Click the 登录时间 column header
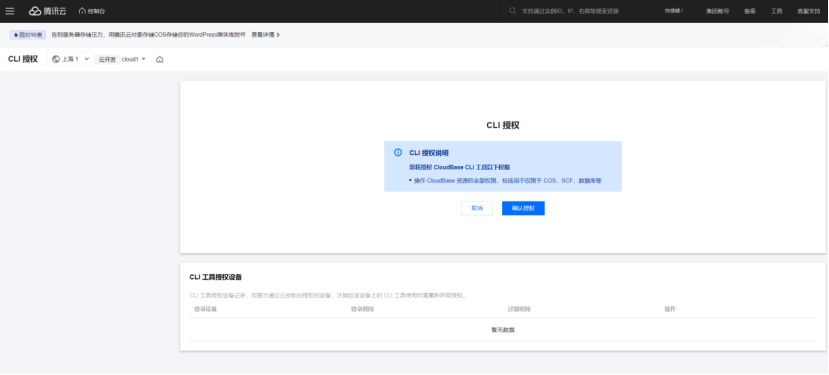829x375 pixels. [362, 309]
